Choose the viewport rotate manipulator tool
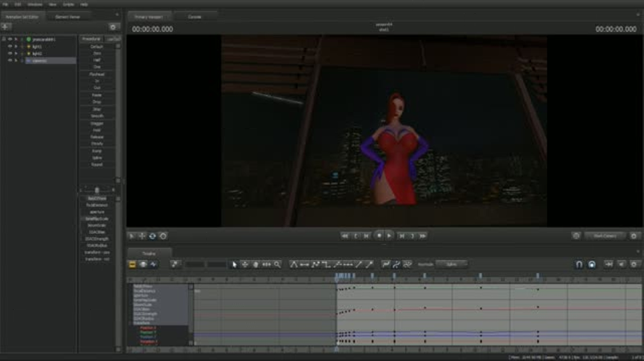Viewport: 644px width, 361px height. click(153, 236)
